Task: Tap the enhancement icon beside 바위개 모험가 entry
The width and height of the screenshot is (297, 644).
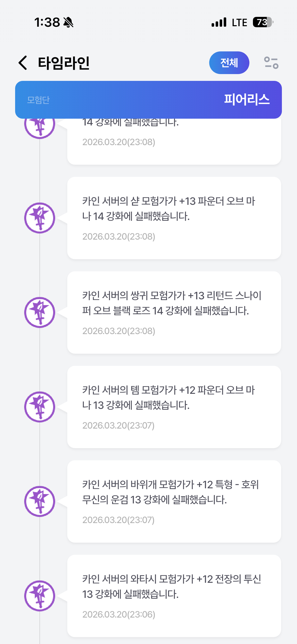Action: click(x=40, y=501)
